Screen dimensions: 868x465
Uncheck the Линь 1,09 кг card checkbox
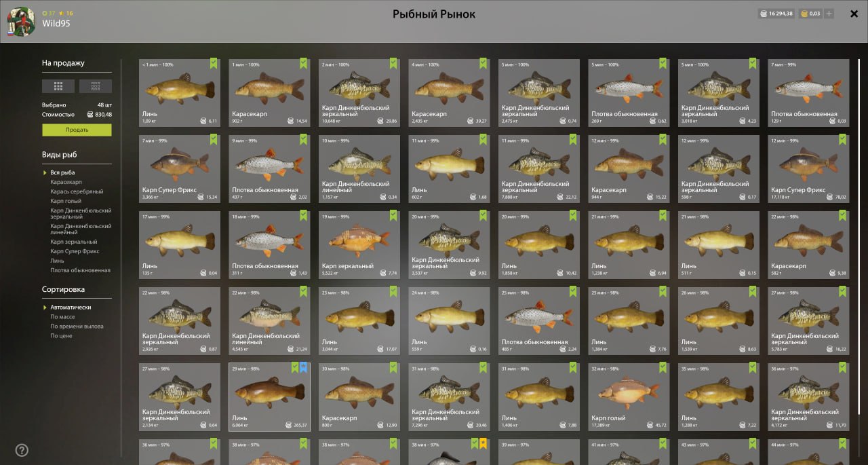214,63
